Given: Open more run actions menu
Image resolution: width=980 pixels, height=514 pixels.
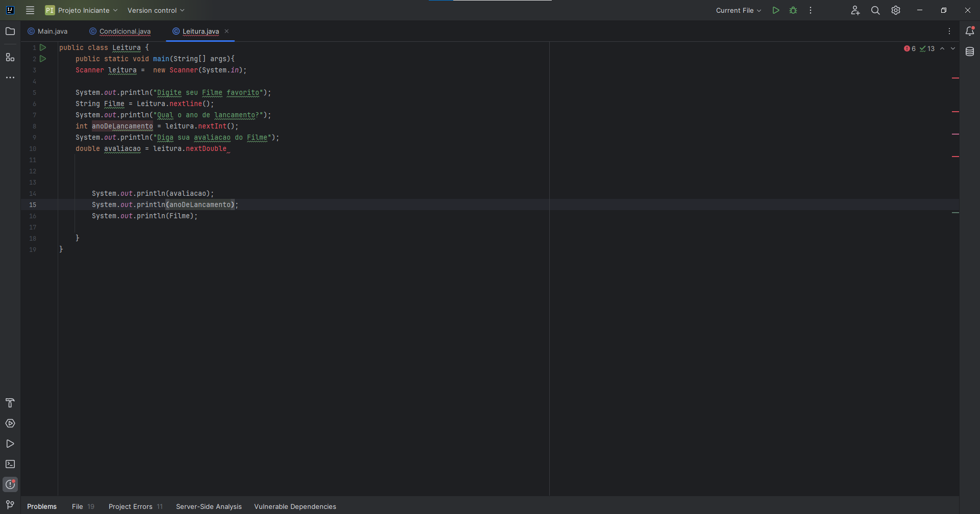Looking at the screenshot, I should click(x=811, y=10).
